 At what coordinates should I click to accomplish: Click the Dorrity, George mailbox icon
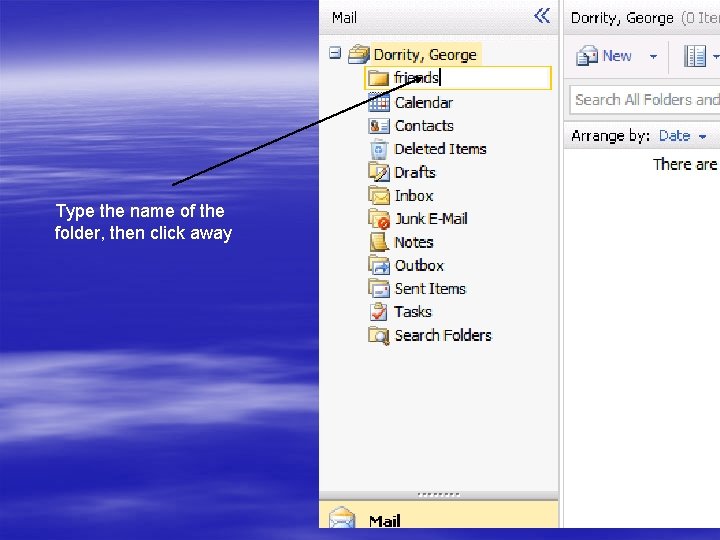pos(359,55)
